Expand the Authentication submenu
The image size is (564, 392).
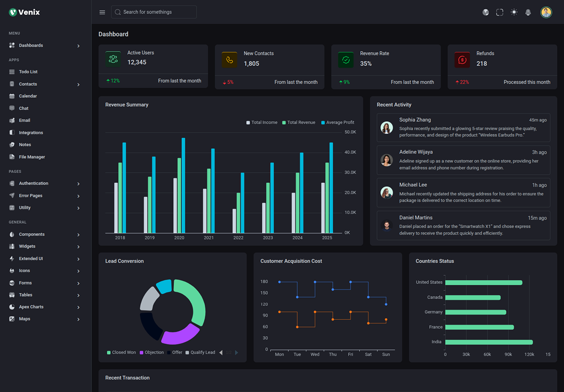44,183
